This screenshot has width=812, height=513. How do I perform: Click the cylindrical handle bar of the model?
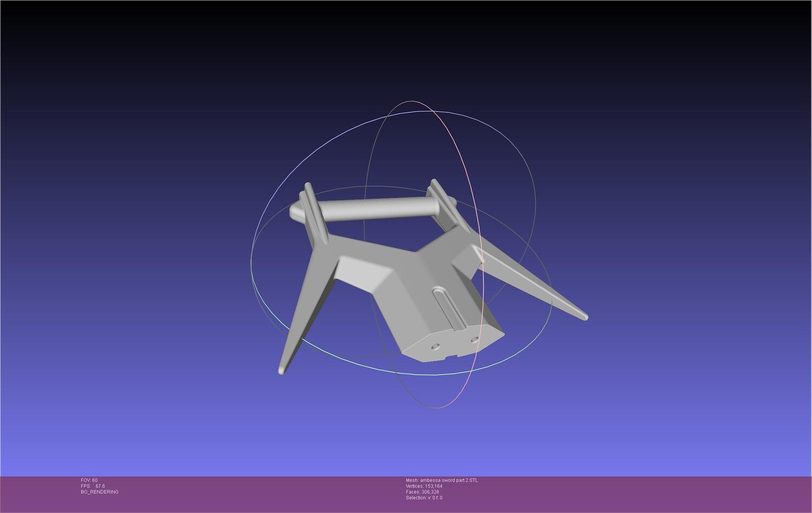coord(374,209)
